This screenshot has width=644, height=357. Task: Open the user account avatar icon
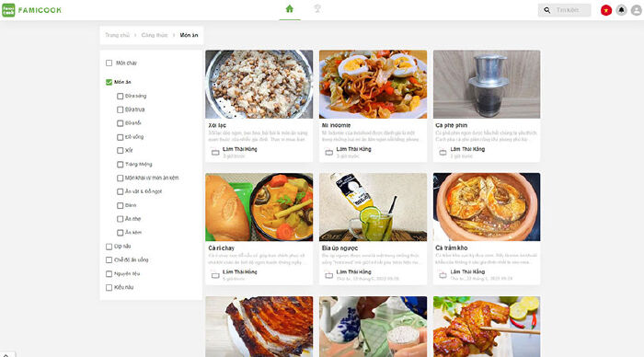point(637,10)
